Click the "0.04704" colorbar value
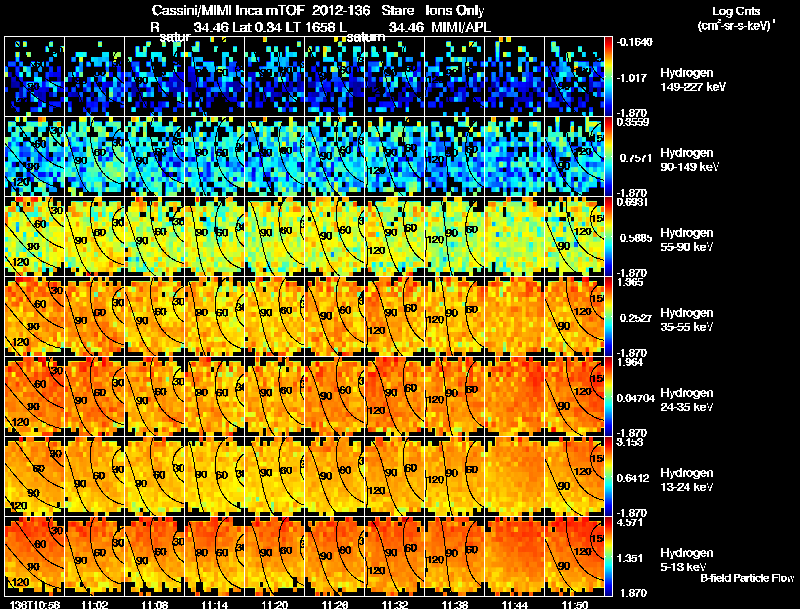The height and width of the screenshot is (609, 800). click(635, 398)
